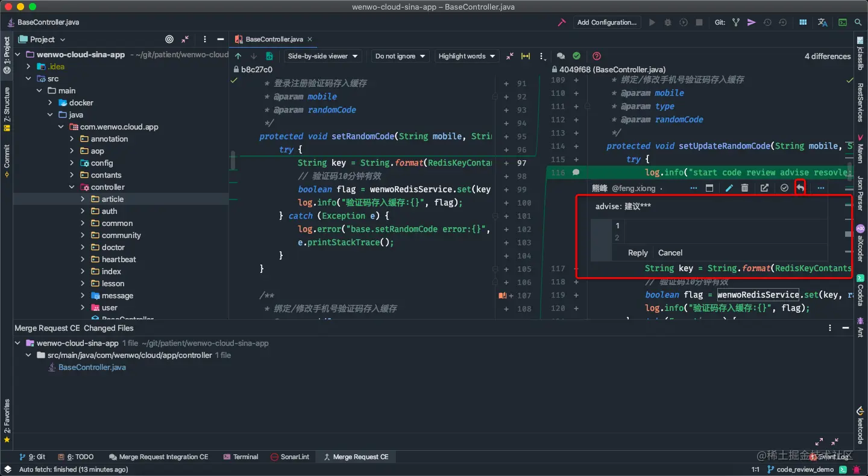Toggle Select Opened File in the Project panel
Screen dimensions: 868x476
pyautogui.click(x=169, y=39)
